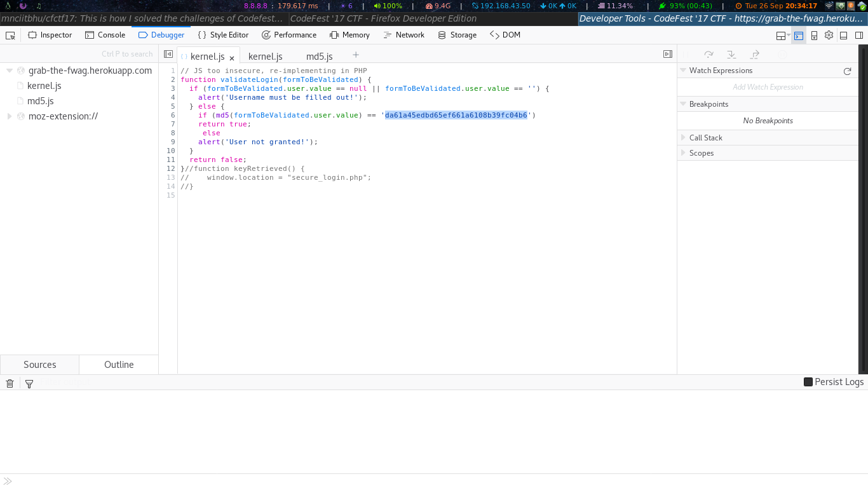This screenshot has height=488, width=868.
Task: Dock developer tools to bottom
Action: 844,35
